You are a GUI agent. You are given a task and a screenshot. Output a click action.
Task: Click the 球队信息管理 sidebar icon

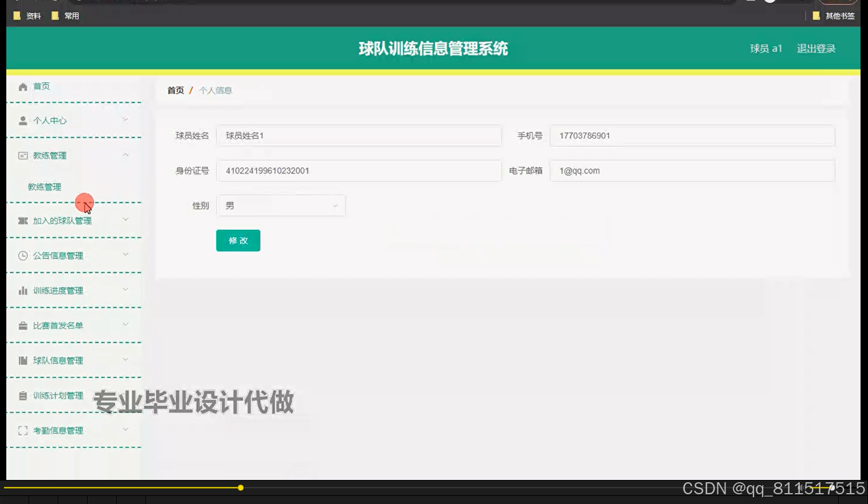[22, 360]
